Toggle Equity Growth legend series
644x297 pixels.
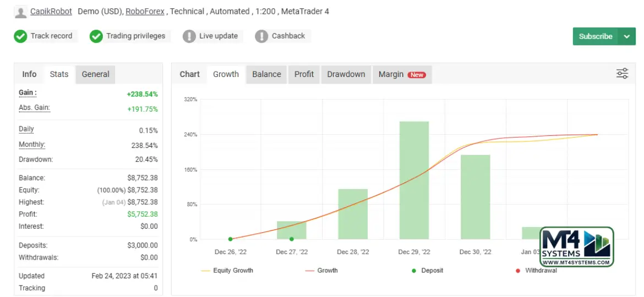coord(227,271)
